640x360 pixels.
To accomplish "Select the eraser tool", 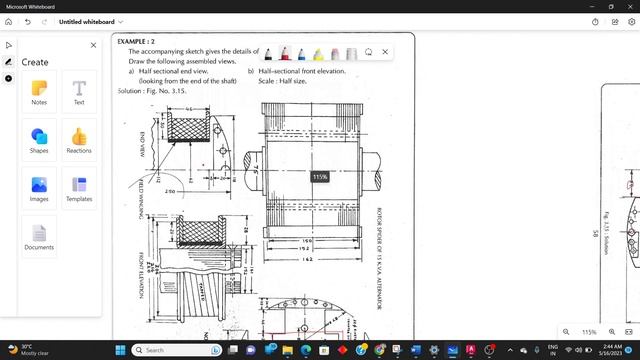I will pos(335,53).
